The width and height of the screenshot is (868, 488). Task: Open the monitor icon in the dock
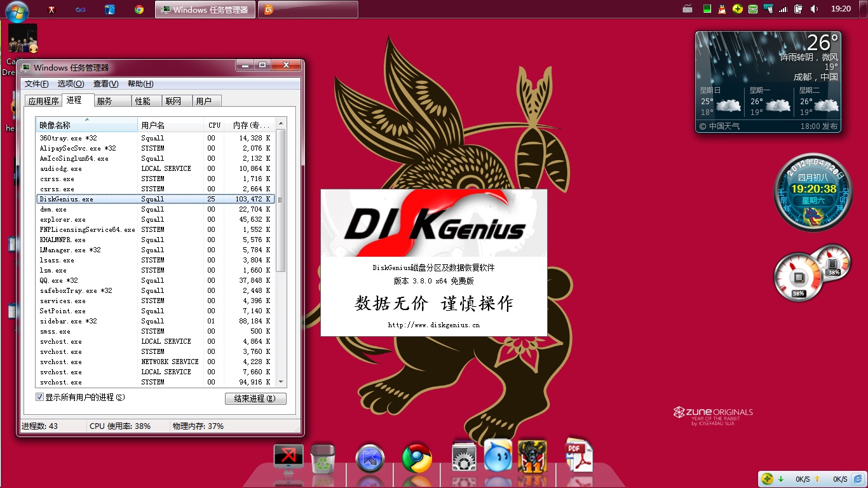(x=288, y=459)
